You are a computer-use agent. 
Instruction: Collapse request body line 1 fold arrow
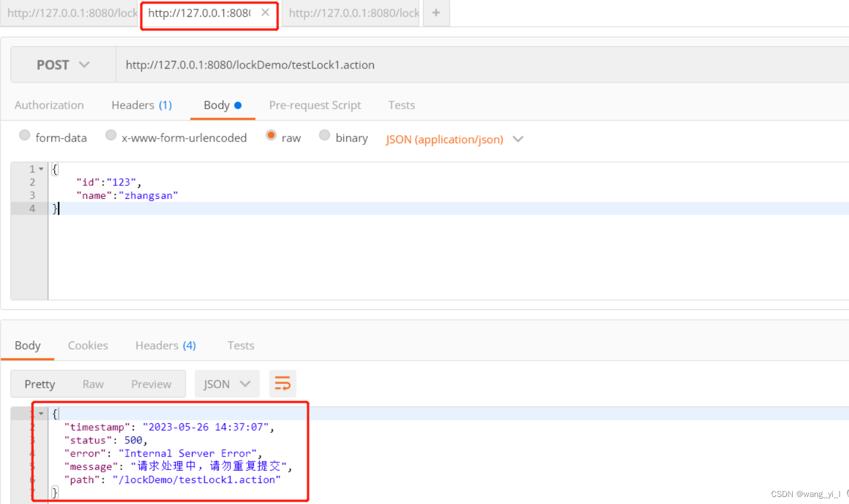(x=41, y=169)
